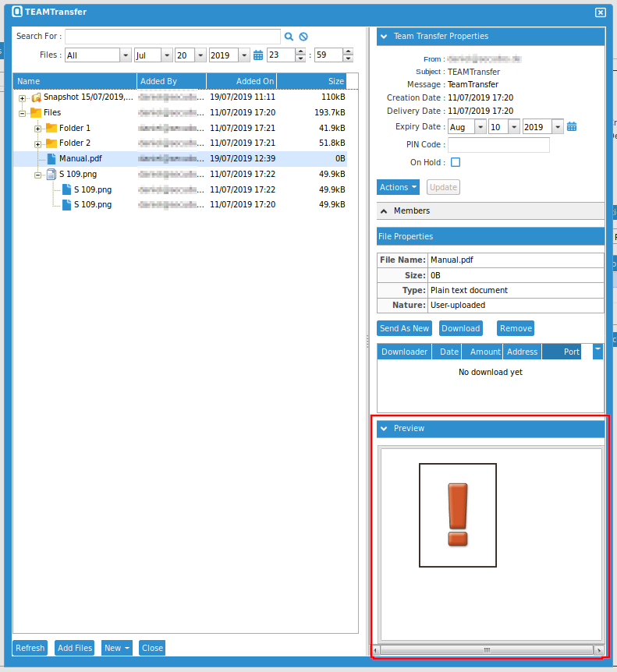Click the Refresh button
The image size is (617, 672).
point(30,648)
